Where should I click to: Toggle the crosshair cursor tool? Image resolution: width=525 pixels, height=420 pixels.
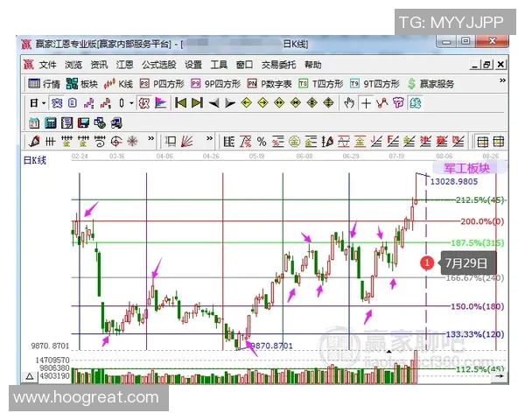(x=365, y=103)
